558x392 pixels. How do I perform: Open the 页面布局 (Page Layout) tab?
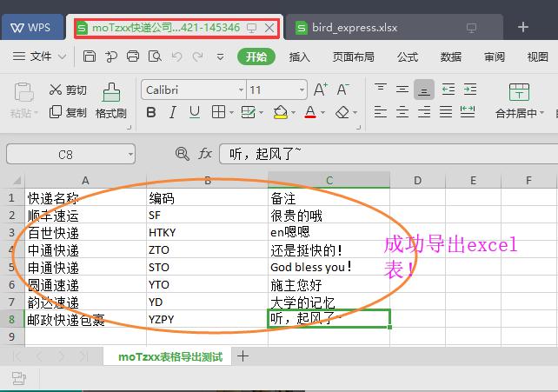354,56
